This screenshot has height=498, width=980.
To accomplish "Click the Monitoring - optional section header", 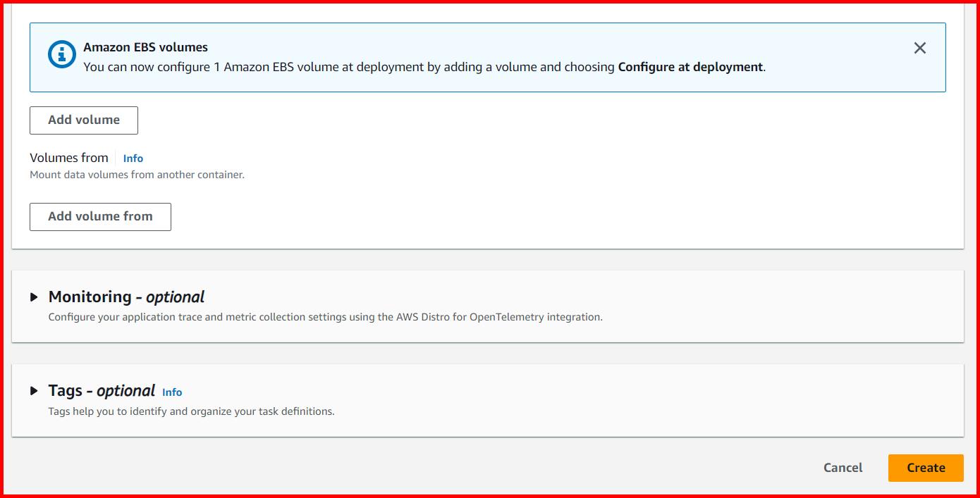I will coord(125,297).
